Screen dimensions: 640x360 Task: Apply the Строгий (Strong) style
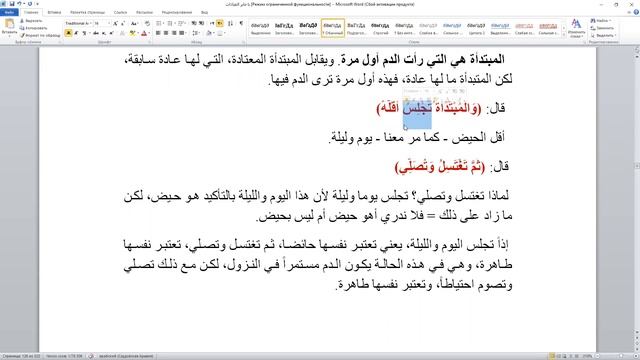click(x=380, y=28)
